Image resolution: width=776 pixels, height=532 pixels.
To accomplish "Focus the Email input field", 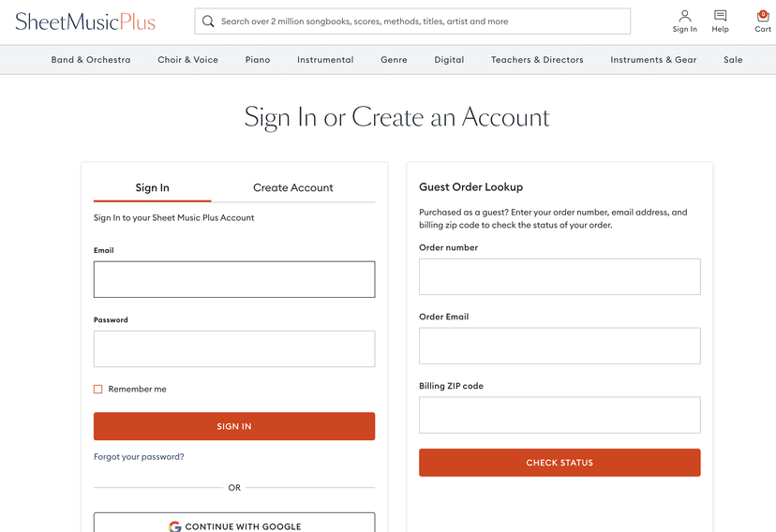I will [234, 279].
